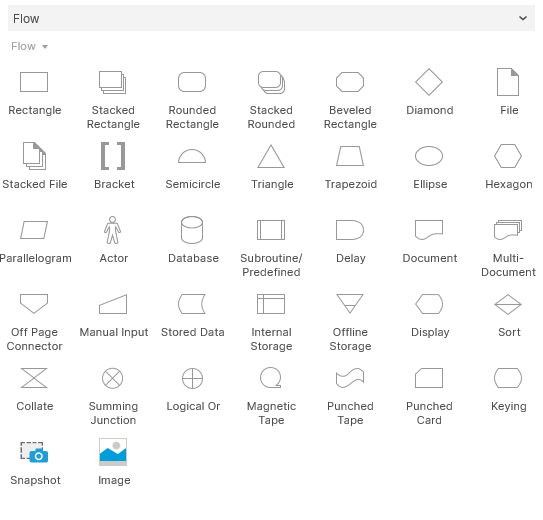Select the Collate shape
The width and height of the screenshot is (543, 520).
(x=34, y=378)
